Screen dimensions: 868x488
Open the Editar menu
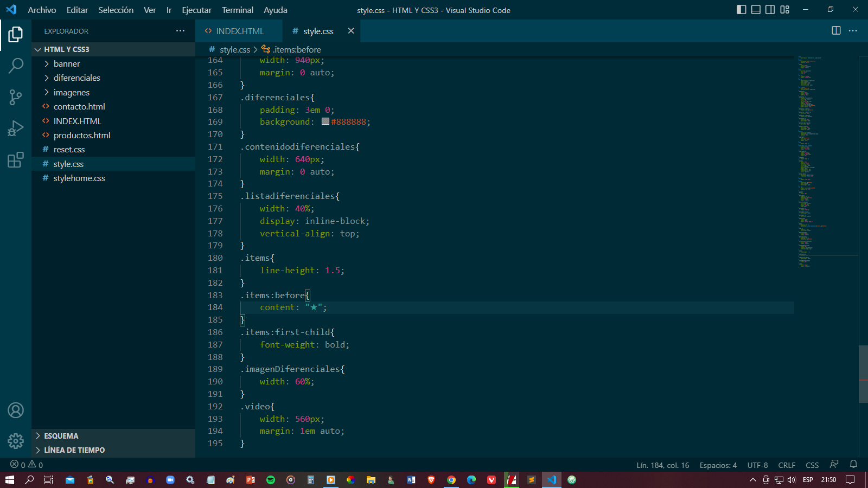tap(77, 10)
